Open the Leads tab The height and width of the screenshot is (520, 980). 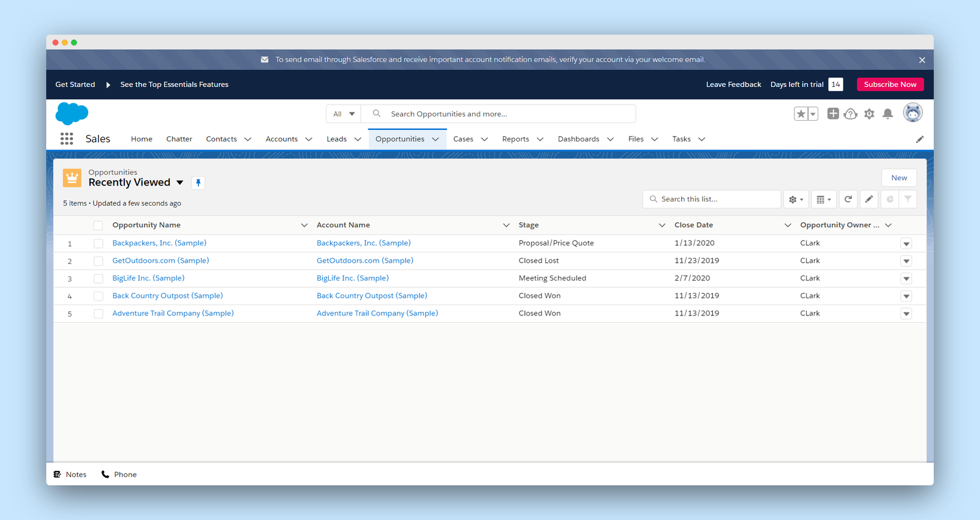pyautogui.click(x=337, y=139)
